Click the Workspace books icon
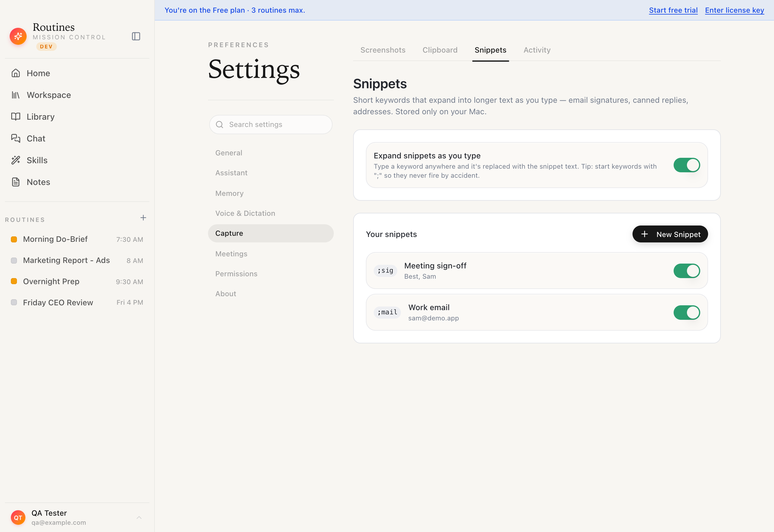Image resolution: width=774 pixels, height=532 pixels. tap(16, 95)
